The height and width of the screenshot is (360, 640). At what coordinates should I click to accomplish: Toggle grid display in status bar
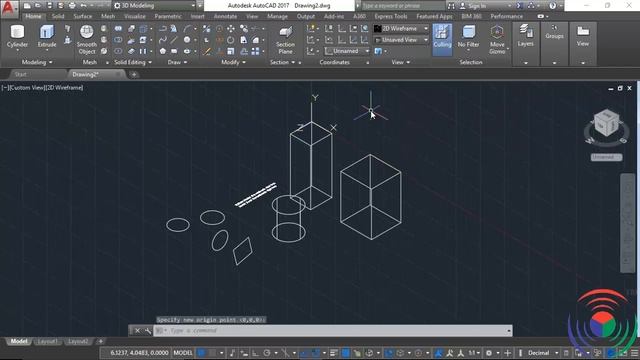[x=202, y=353]
